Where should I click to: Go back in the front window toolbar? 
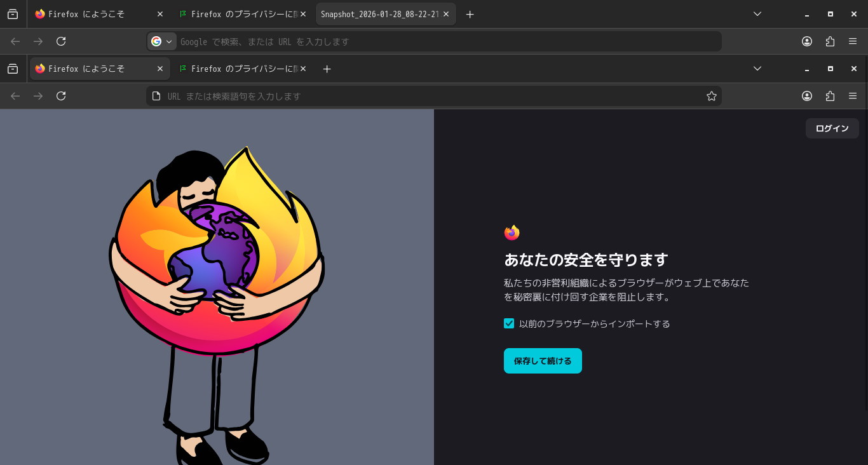point(15,96)
